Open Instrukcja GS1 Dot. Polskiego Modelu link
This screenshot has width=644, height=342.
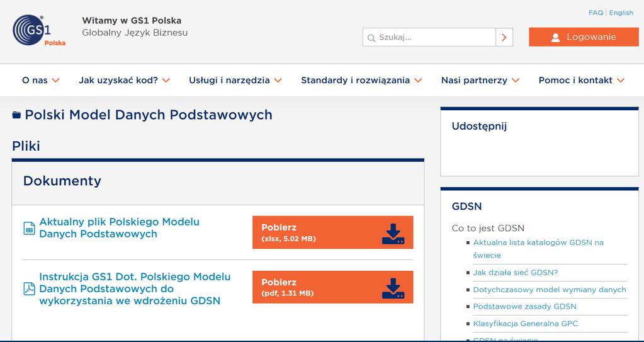pos(135,288)
